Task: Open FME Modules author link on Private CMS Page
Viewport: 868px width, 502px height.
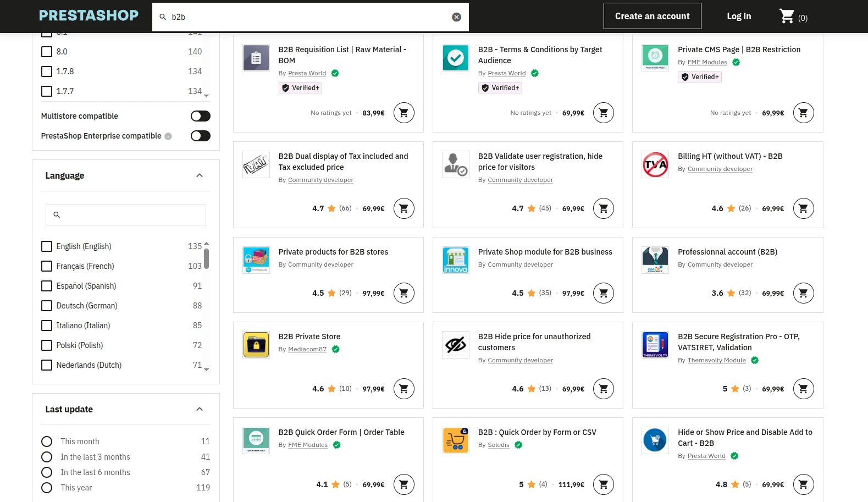Action: click(707, 62)
